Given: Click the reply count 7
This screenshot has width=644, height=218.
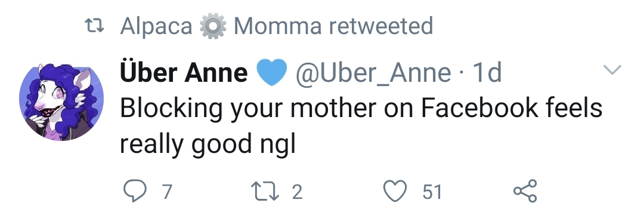Looking at the screenshot, I should [166, 192].
